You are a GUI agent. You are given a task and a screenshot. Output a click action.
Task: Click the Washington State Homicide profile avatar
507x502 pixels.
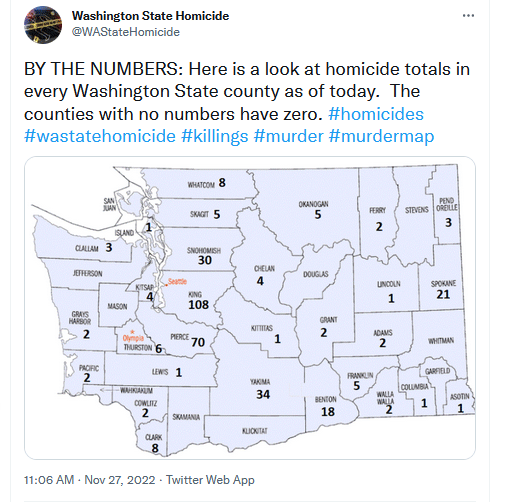[x=43, y=25]
